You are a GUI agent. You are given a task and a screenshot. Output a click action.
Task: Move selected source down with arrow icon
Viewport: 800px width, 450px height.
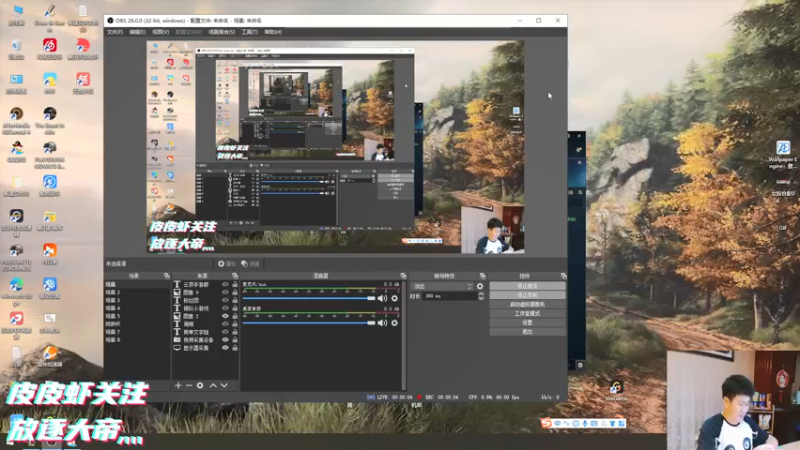[x=224, y=386]
